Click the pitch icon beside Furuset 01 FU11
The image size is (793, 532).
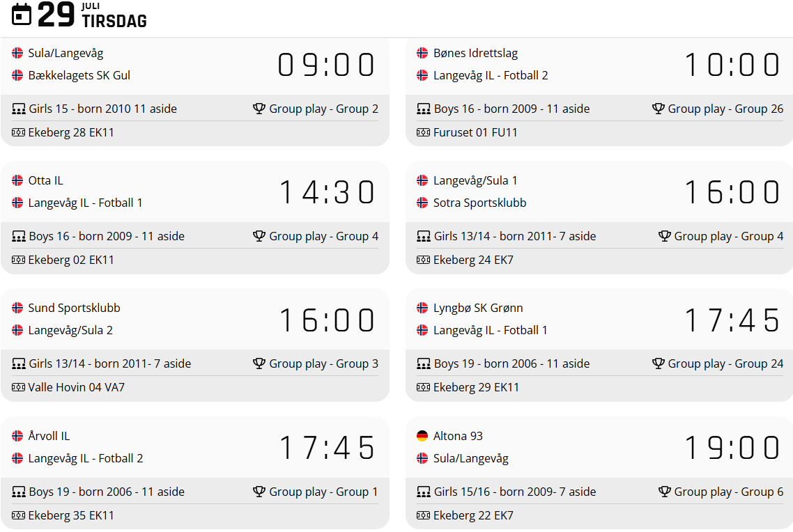coord(424,132)
